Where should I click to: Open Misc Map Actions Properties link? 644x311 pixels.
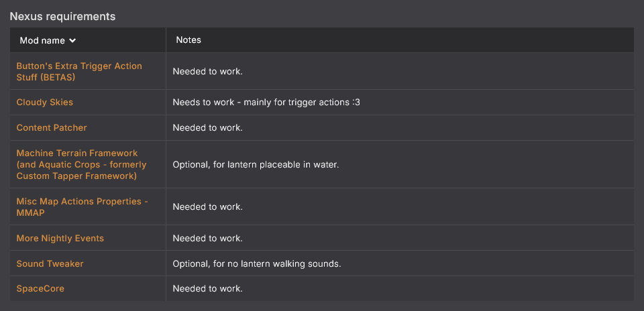[x=82, y=207]
